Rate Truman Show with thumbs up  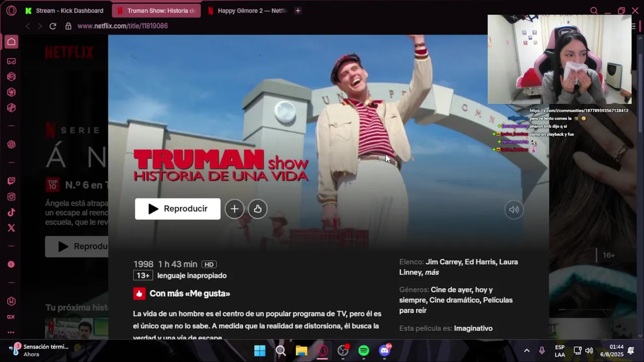[x=258, y=209]
